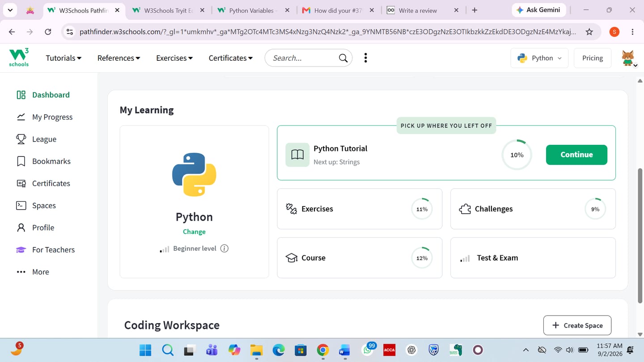
Task: Open the Test & Exam card
Action: click(533, 258)
